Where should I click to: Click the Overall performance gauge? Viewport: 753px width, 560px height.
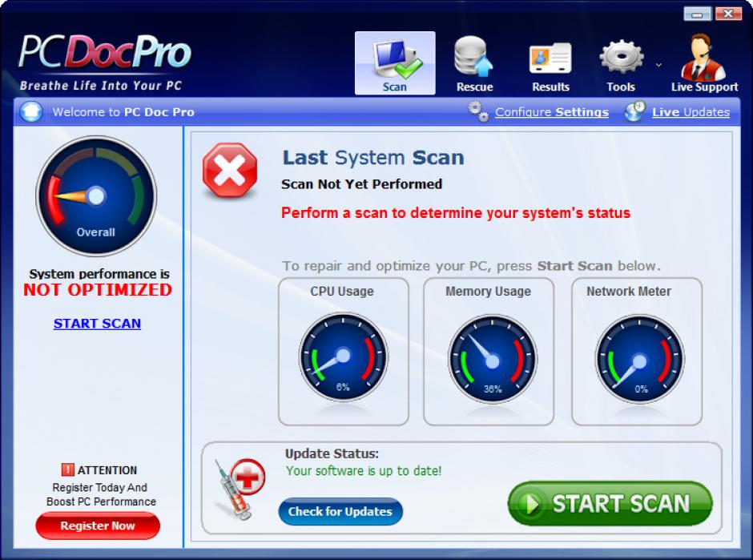tap(96, 196)
